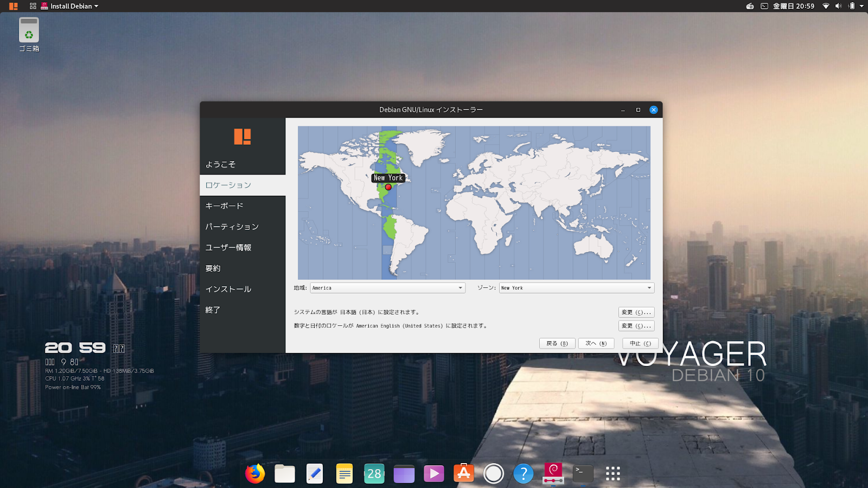Close the Debian installer window
Screen dimensions: 868x488
coord(654,110)
